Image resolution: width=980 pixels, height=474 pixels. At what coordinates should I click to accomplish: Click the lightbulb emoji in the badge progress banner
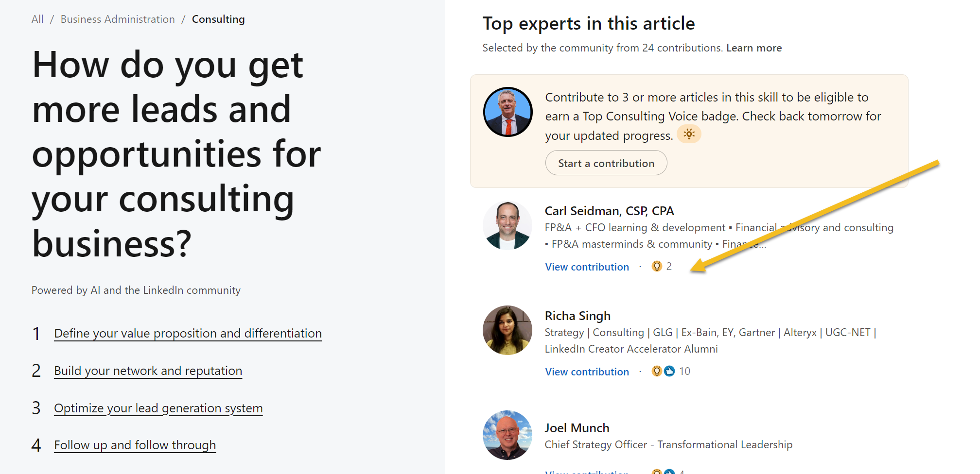[689, 134]
